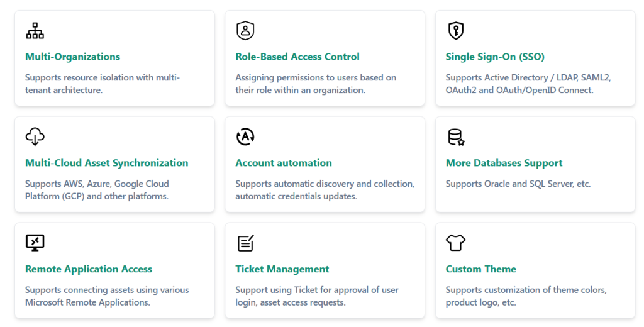Screen dimensions: 644x327
Task: Select text 'Supports customization of theme colors, product logo'
Action: pyautogui.click(x=526, y=296)
